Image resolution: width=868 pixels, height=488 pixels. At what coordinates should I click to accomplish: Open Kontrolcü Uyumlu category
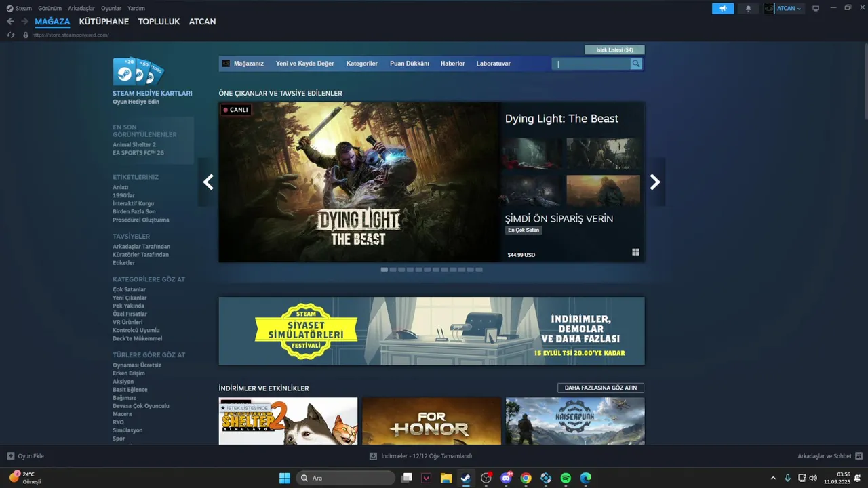tap(136, 330)
